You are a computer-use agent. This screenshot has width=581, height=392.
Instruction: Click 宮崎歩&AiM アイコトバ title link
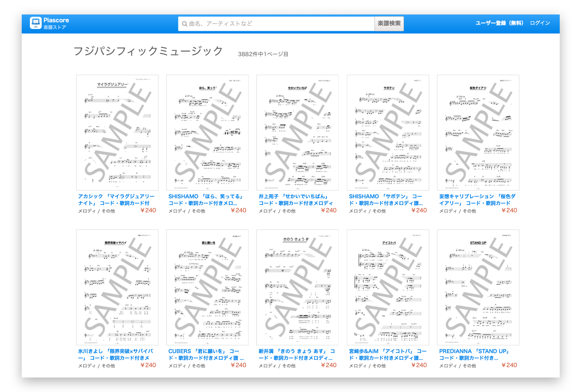click(x=388, y=354)
